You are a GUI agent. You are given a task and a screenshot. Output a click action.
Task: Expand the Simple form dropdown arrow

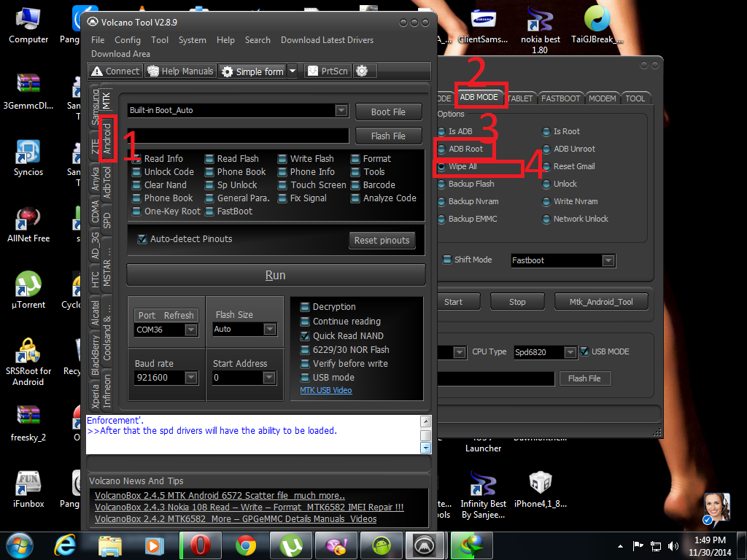(293, 71)
